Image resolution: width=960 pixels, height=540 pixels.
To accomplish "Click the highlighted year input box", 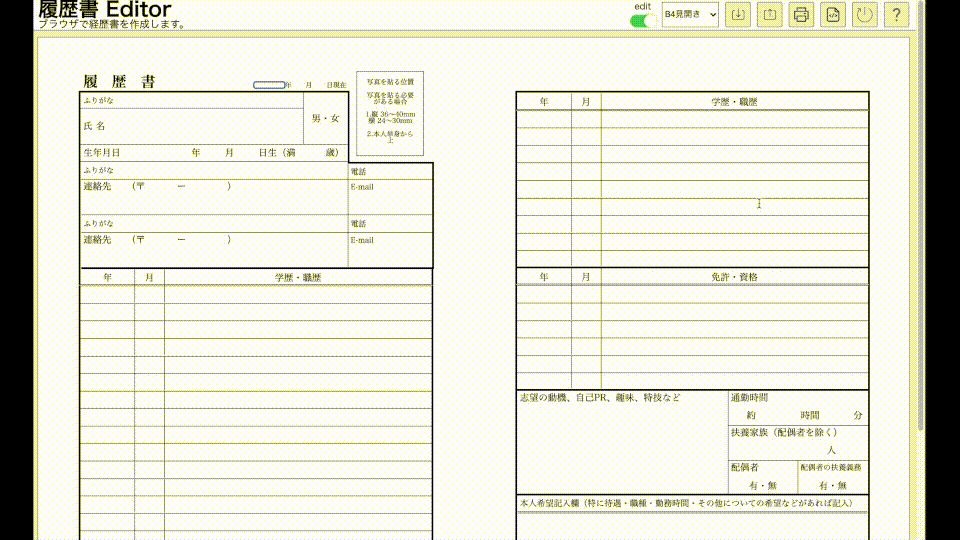I will click(268, 85).
